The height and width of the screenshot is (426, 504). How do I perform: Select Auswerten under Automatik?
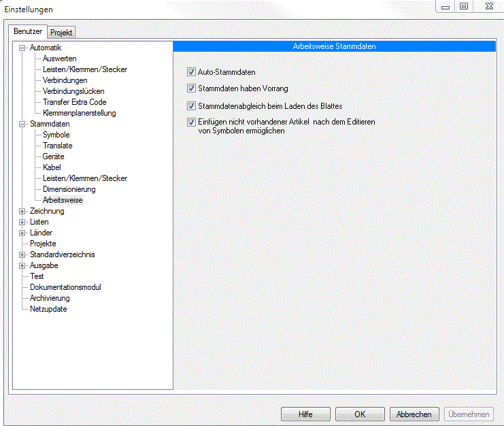point(59,59)
